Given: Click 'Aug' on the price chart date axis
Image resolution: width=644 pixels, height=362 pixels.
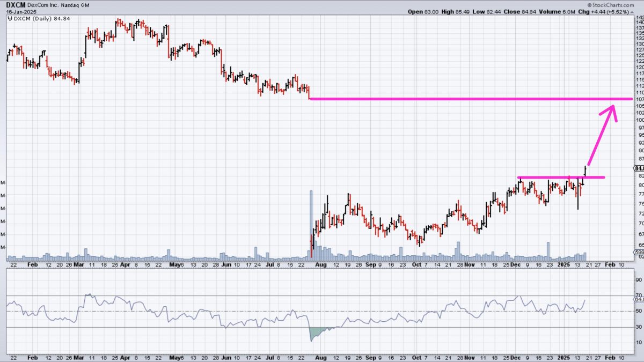Looking at the screenshot, I should click(321, 265).
